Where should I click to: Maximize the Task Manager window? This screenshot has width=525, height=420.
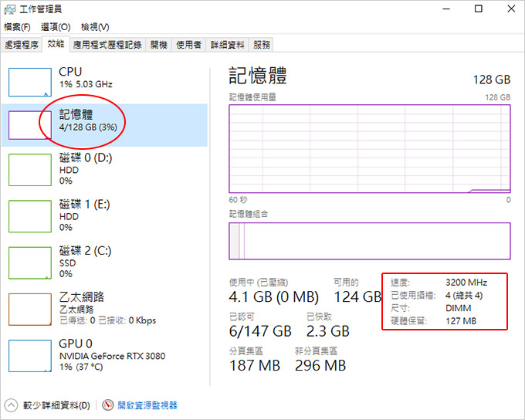[x=479, y=9]
